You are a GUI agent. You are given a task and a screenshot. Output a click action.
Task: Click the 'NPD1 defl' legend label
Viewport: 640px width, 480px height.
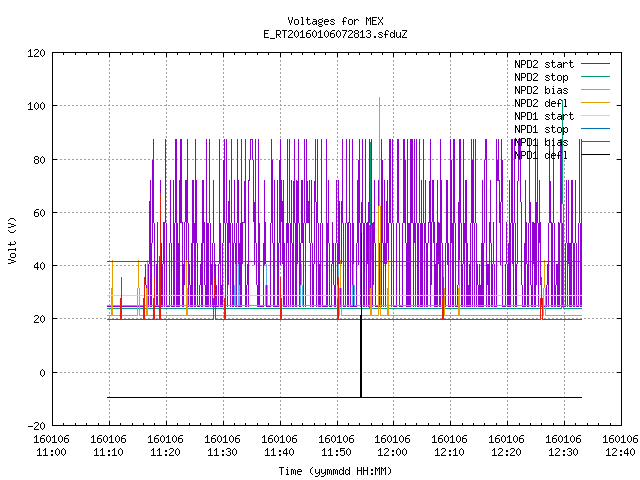tap(541, 156)
